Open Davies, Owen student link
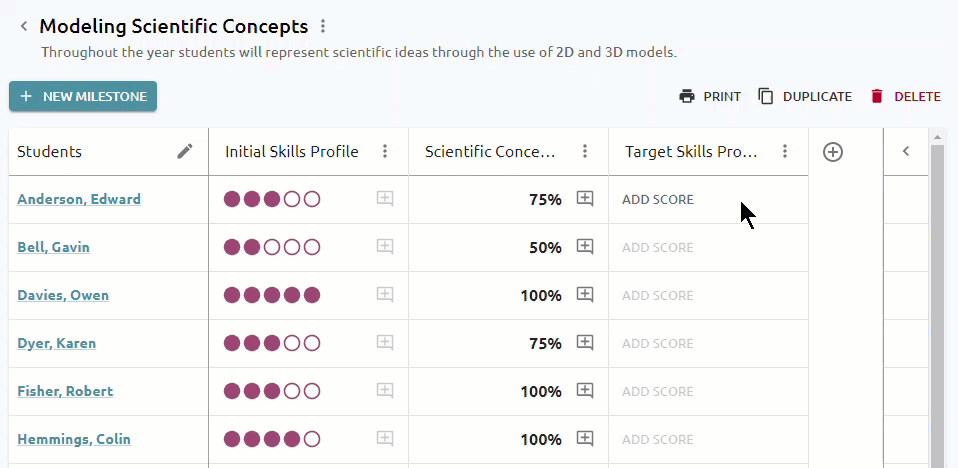 (63, 295)
